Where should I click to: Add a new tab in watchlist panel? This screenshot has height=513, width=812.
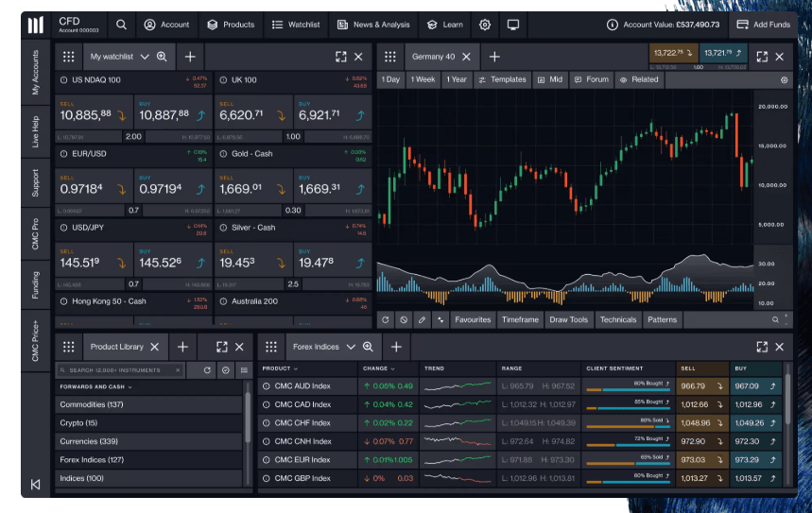190,57
